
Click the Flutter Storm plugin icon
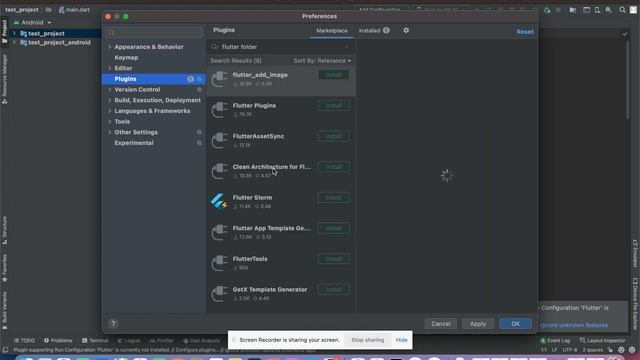pos(219,201)
